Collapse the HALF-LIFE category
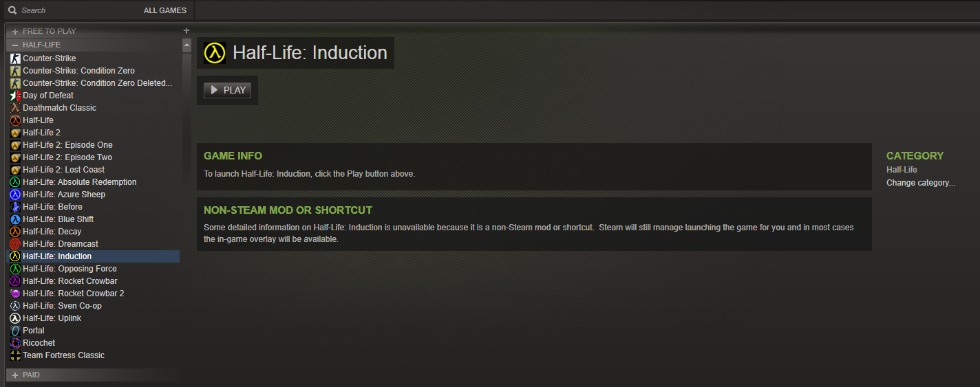This screenshot has height=387, width=980. [x=15, y=45]
